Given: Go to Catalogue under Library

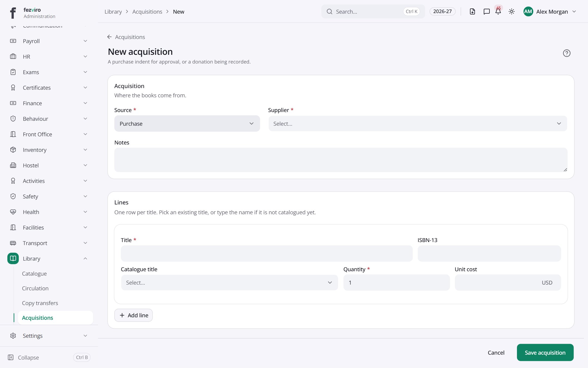Looking at the screenshot, I should point(34,273).
